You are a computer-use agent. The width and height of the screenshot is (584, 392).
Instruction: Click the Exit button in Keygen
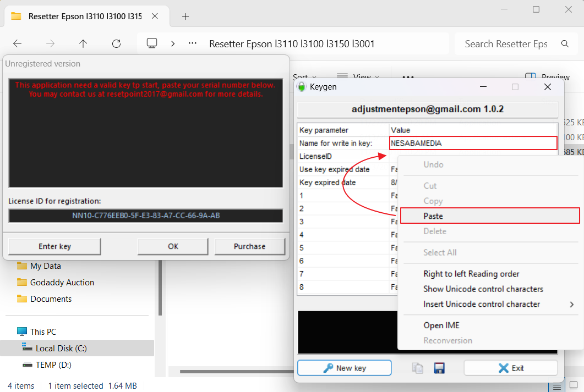pyautogui.click(x=510, y=368)
